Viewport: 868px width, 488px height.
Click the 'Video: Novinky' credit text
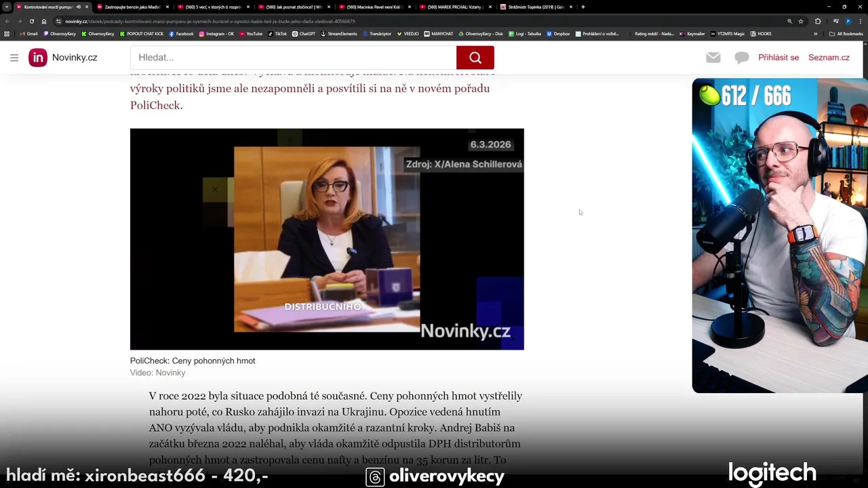point(157,373)
